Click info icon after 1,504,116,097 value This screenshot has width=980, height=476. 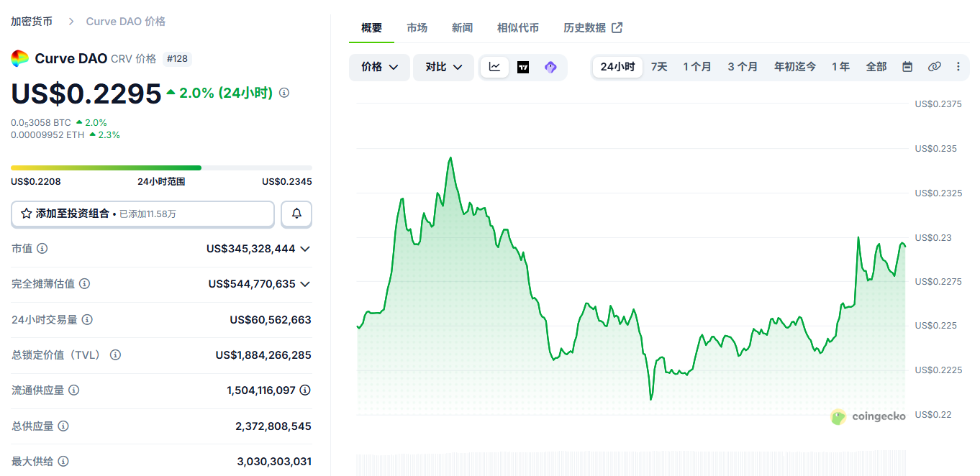pos(305,390)
